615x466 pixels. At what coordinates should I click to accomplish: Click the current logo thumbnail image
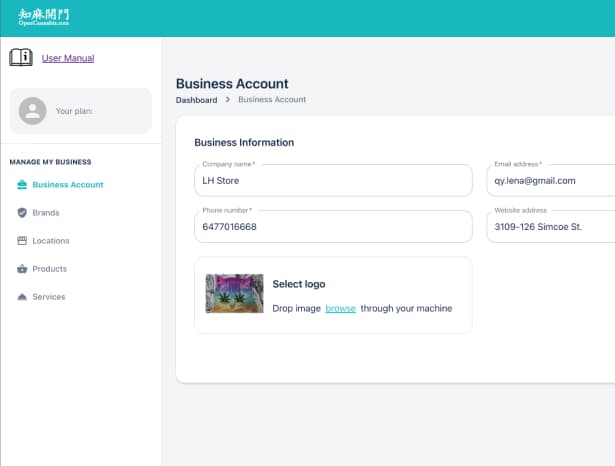click(x=235, y=293)
